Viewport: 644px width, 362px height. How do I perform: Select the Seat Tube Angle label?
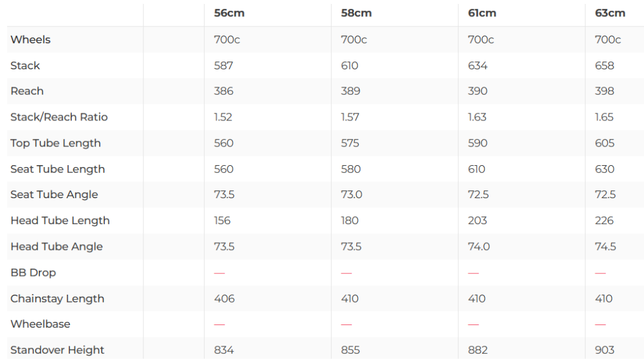click(54, 194)
